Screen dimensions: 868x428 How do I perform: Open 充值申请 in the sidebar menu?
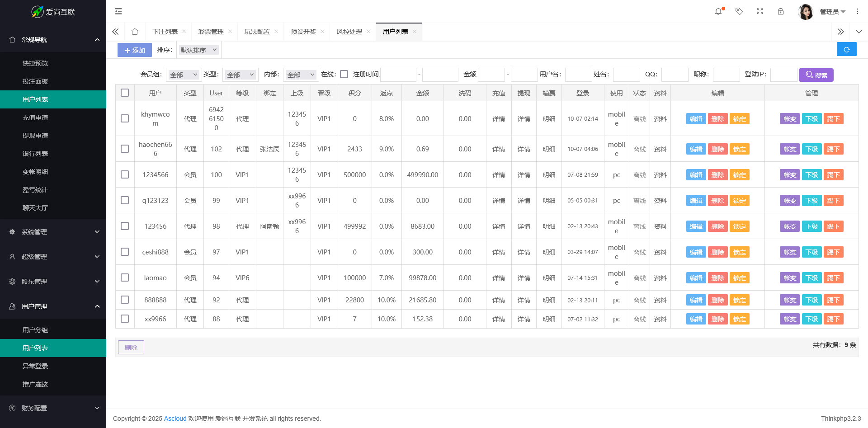[x=35, y=118]
